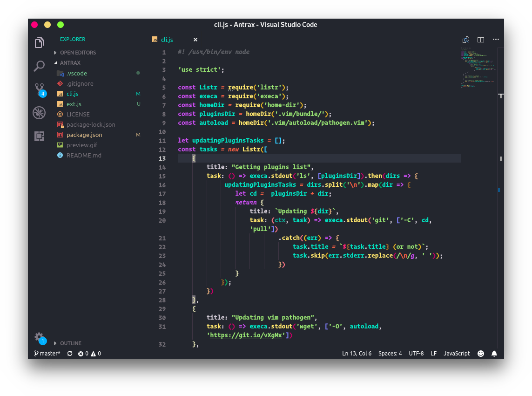The height and width of the screenshot is (396, 532).
Task: Open the Explorer view
Action: (39, 42)
